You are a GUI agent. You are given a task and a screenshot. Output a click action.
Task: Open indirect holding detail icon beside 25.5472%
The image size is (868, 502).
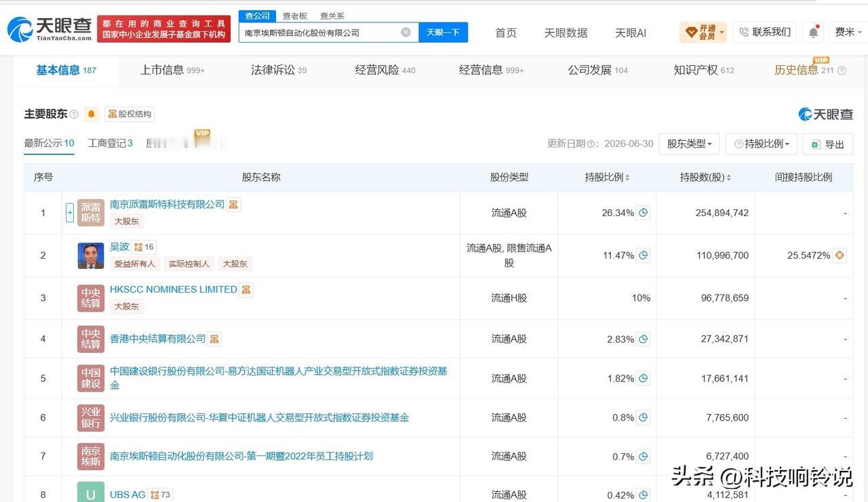[x=840, y=255]
